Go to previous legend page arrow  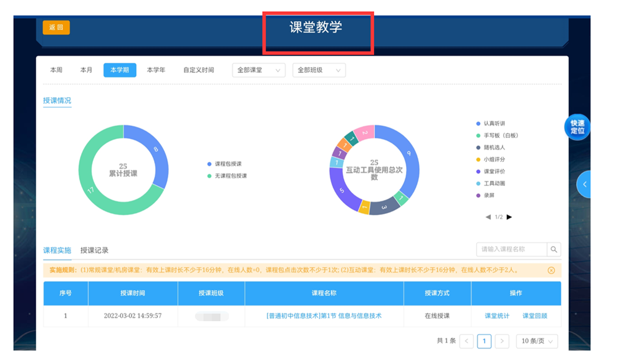pos(488,217)
